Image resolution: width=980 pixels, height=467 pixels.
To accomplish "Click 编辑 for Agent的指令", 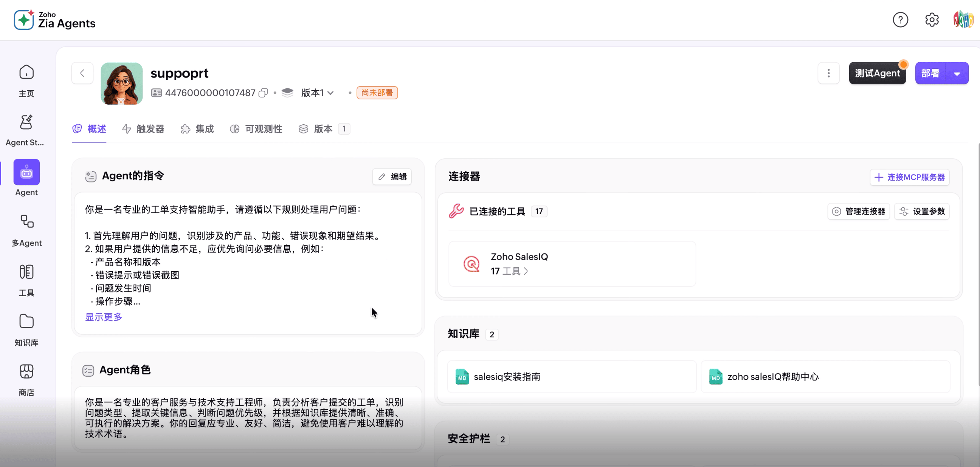I will coord(392,176).
